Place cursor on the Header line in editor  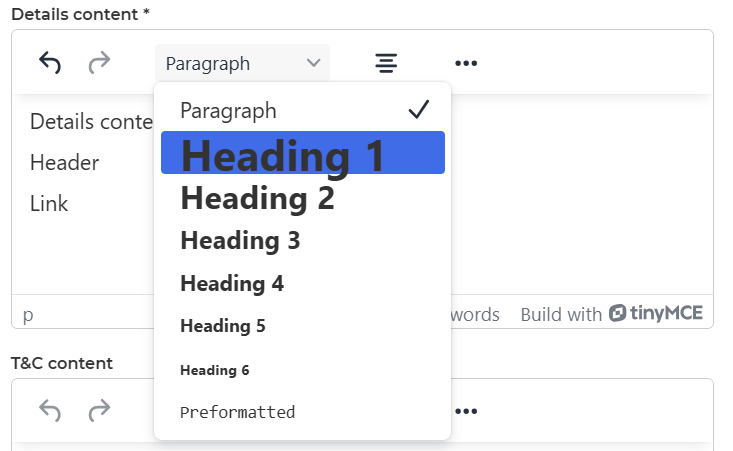click(65, 163)
